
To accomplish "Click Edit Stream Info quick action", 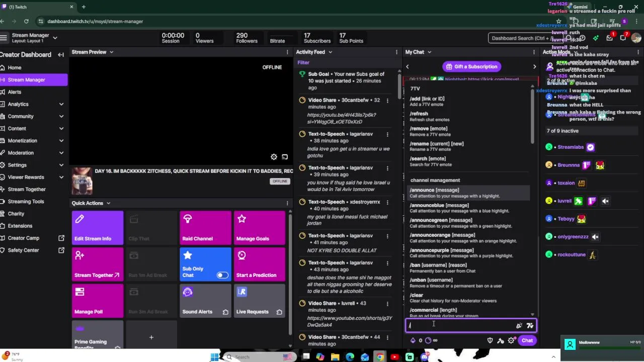I will [98, 228].
